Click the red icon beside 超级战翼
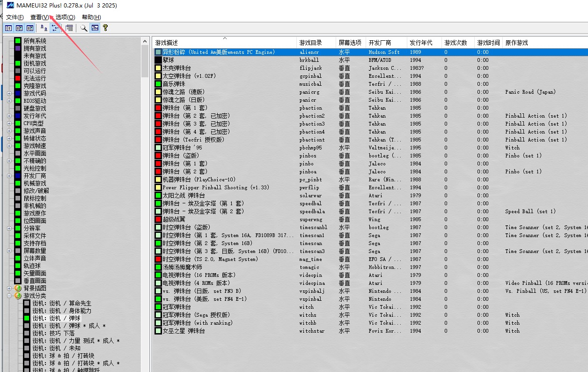 158,219
